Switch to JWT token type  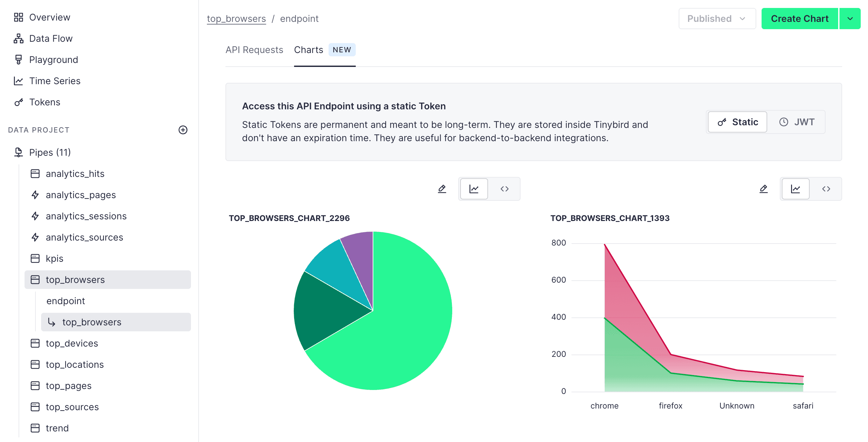point(797,122)
